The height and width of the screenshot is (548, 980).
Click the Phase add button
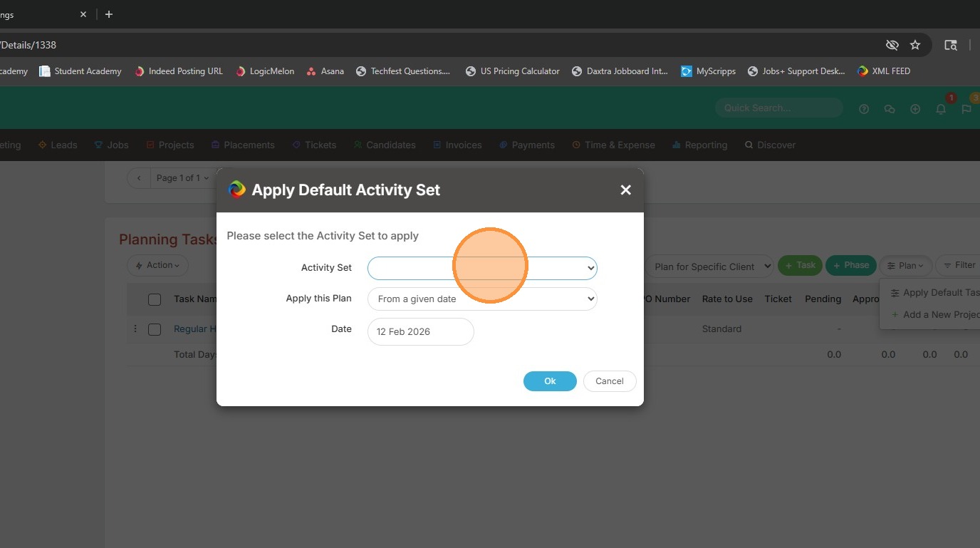(850, 266)
